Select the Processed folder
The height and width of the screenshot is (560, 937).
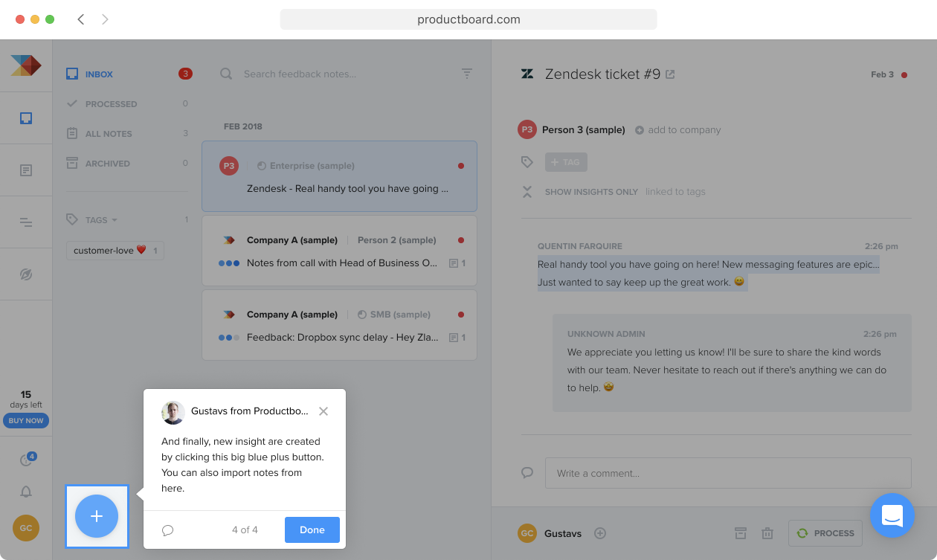point(112,104)
